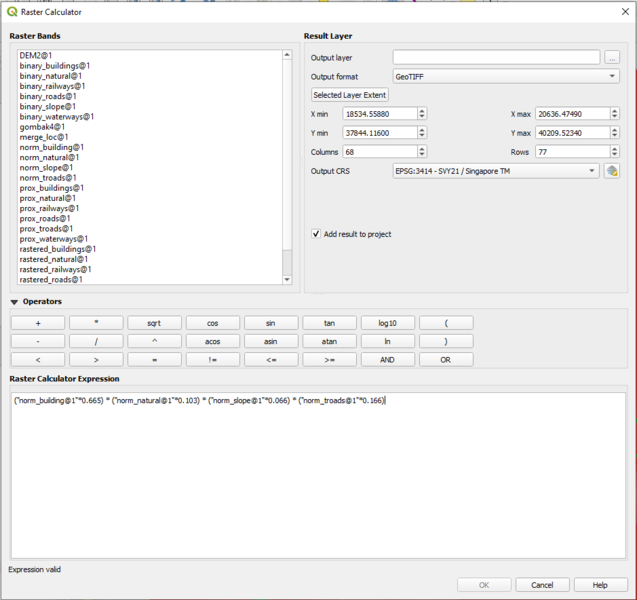The height and width of the screenshot is (600, 637).
Task: Click the Help button
Action: (600, 585)
